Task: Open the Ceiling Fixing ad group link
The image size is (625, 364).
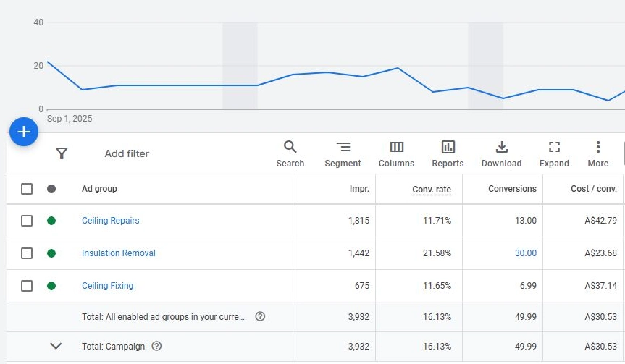Action: tap(107, 286)
